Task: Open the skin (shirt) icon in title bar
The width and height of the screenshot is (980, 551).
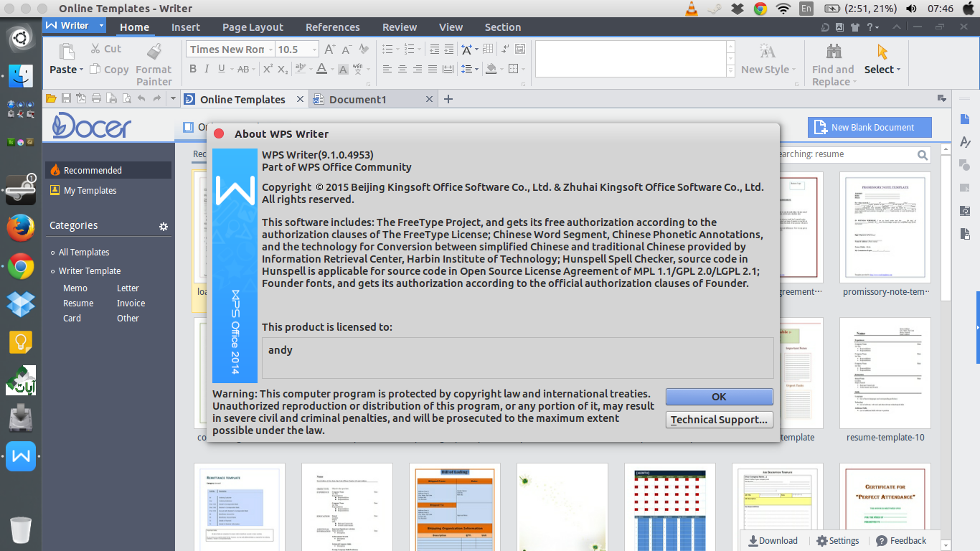Action: click(x=855, y=27)
